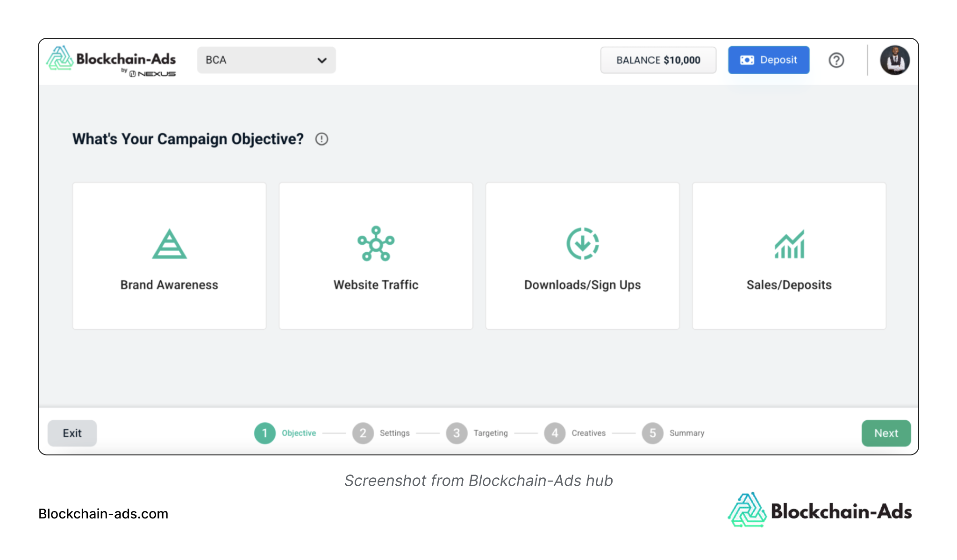Select the Sales/Deposits chart icon
The width and height of the screenshot is (957, 560).
[789, 244]
